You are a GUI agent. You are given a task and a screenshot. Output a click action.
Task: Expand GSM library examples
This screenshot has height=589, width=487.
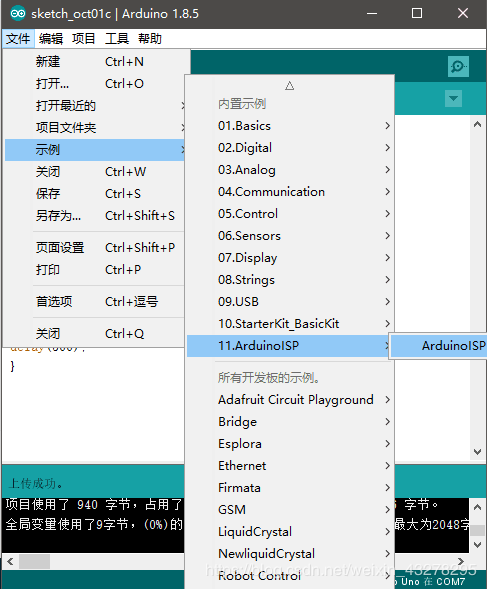point(290,510)
